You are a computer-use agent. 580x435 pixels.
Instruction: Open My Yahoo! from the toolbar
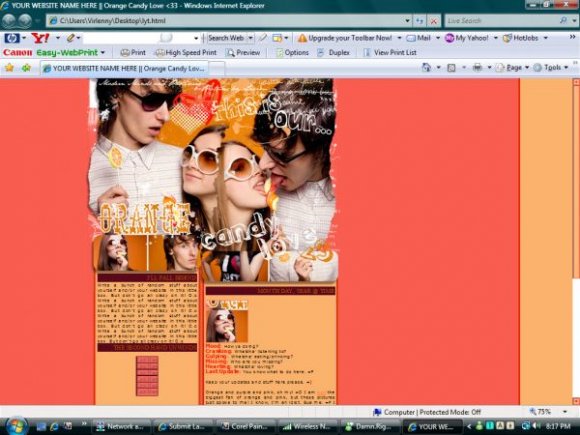467,38
